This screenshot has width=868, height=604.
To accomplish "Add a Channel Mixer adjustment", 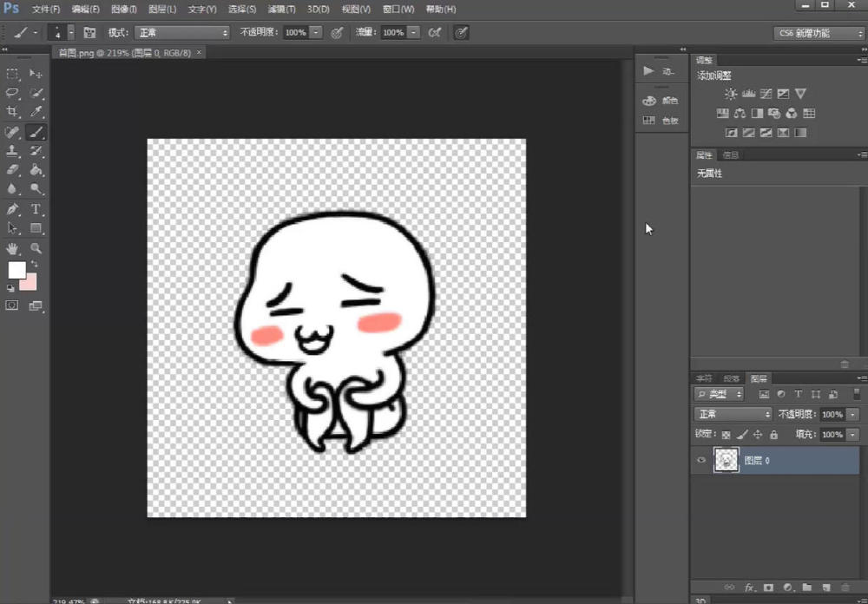I will [x=792, y=114].
